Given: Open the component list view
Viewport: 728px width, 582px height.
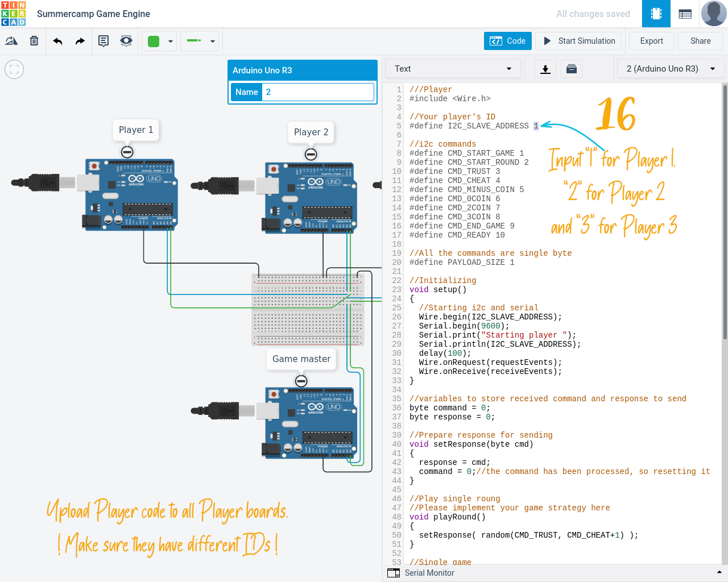Looking at the screenshot, I should point(685,14).
